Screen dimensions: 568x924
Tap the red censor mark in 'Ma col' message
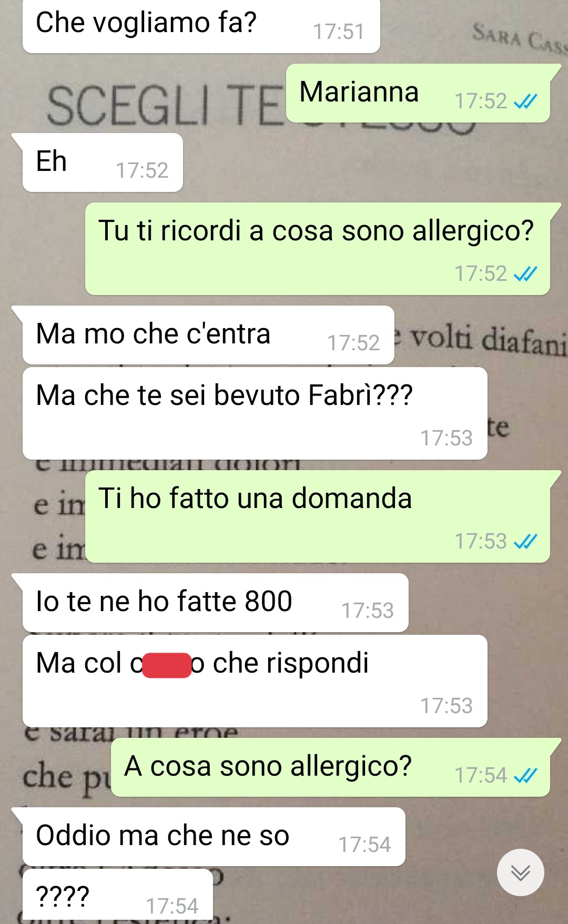click(167, 665)
